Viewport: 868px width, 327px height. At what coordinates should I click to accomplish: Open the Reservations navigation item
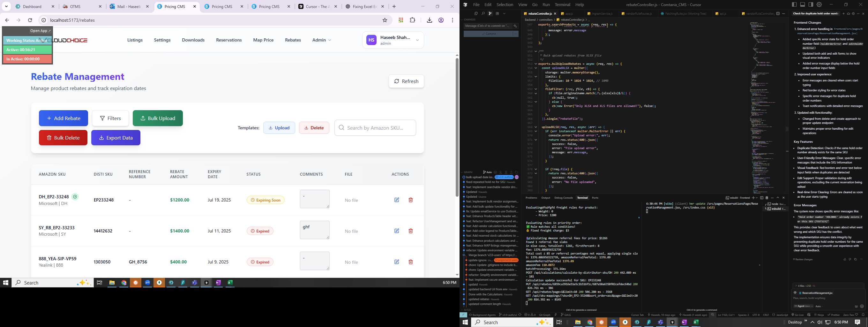(x=229, y=40)
